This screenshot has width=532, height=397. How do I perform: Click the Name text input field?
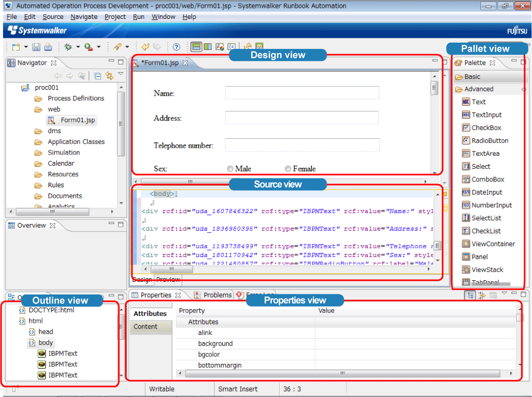coord(302,93)
